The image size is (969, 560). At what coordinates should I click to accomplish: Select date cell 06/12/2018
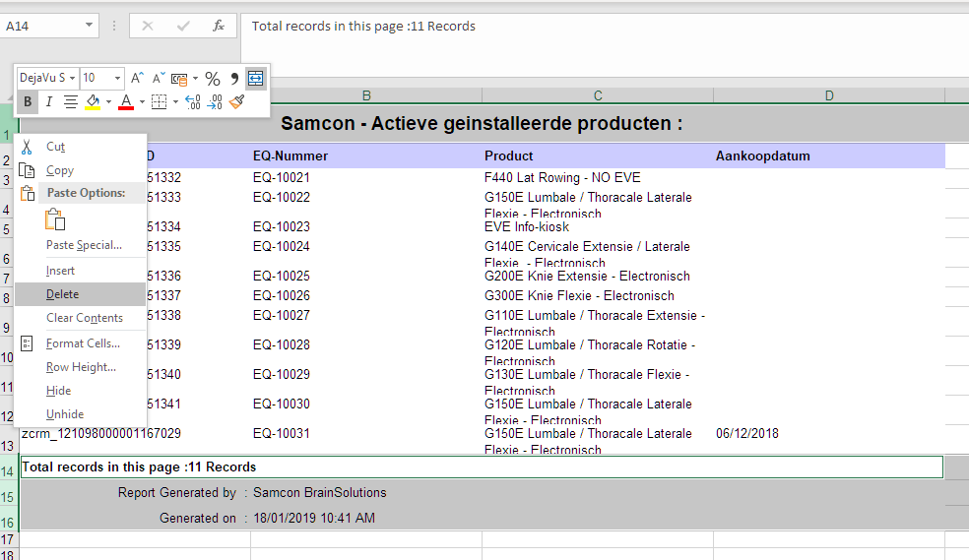click(x=829, y=439)
